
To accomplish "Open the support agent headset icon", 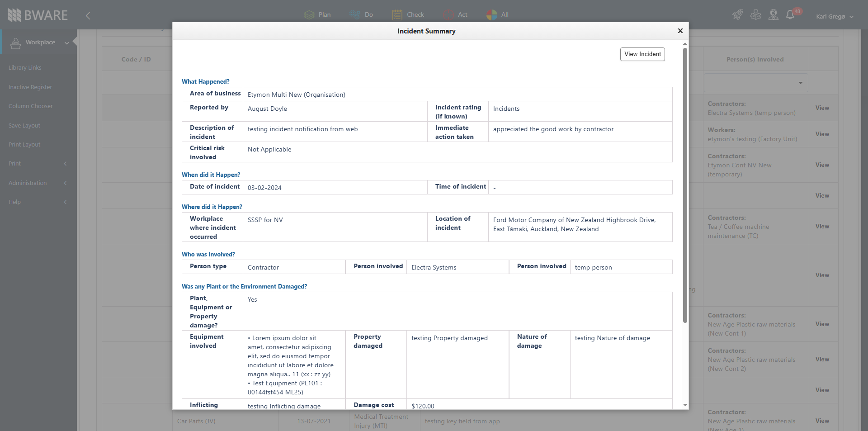I will 774,15.
